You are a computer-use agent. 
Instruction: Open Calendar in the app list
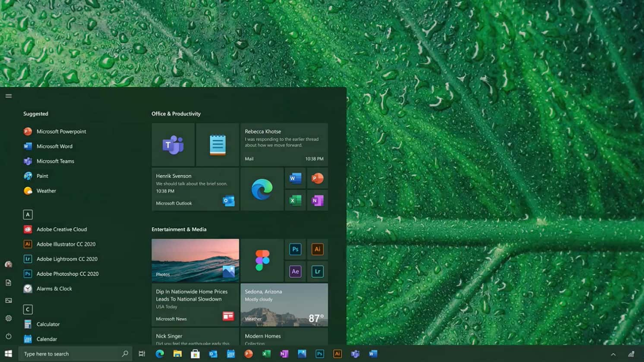(x=40, y=339)
